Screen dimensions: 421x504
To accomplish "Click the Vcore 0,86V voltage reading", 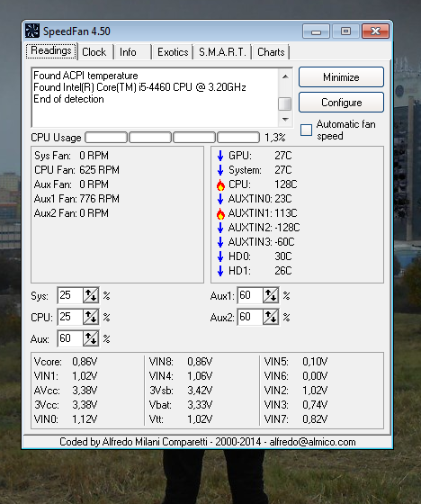I will click(66, 362).
